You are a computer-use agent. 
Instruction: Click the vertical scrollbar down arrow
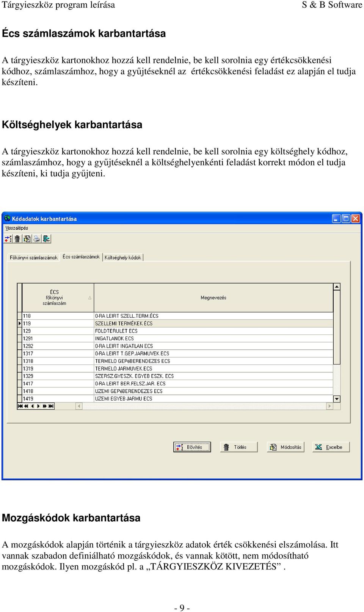337,399
